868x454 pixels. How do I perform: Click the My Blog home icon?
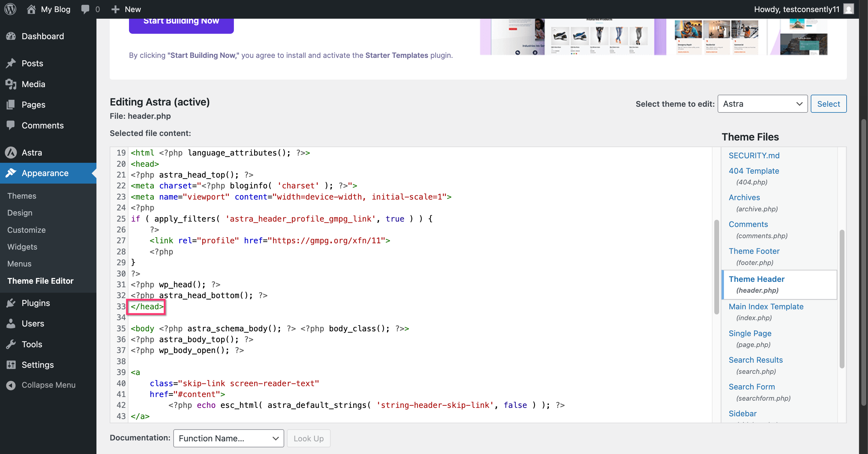[x=31, y=9]
